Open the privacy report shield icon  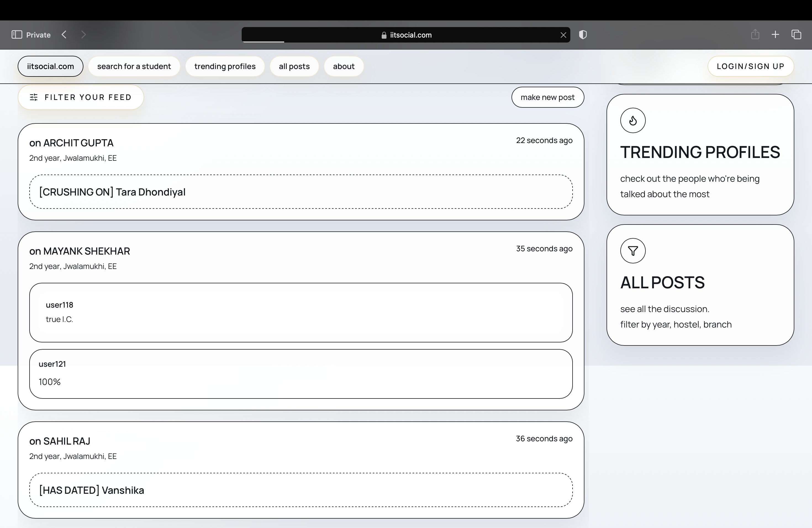click(583, 35)
